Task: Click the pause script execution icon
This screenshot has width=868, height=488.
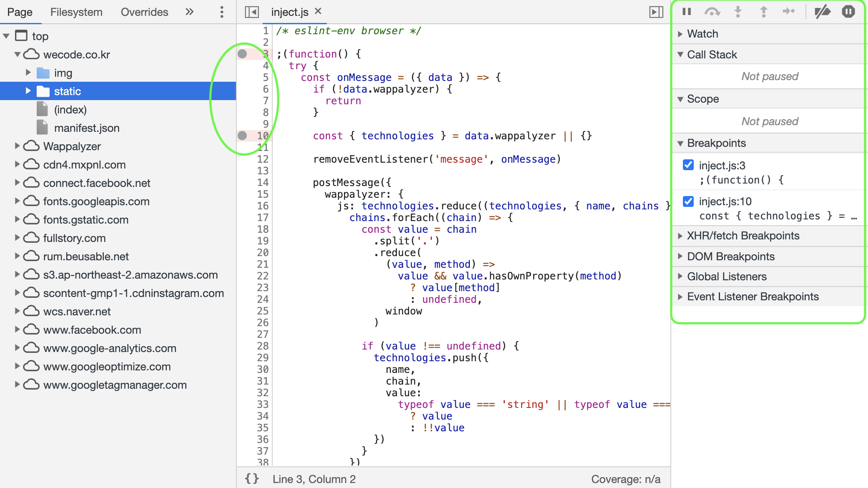Action: click(x=687, y=12)
